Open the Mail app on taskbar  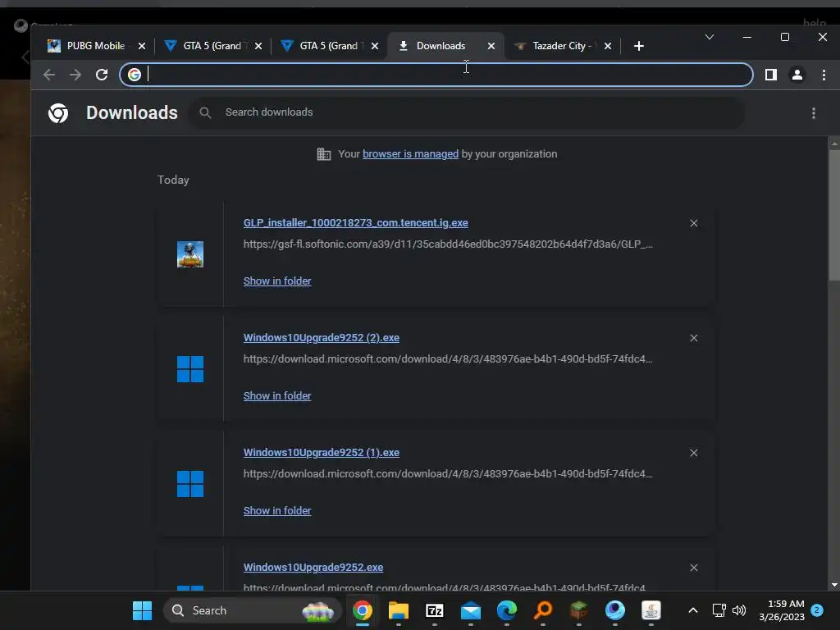pyautogui.click(x=470, y=610)
